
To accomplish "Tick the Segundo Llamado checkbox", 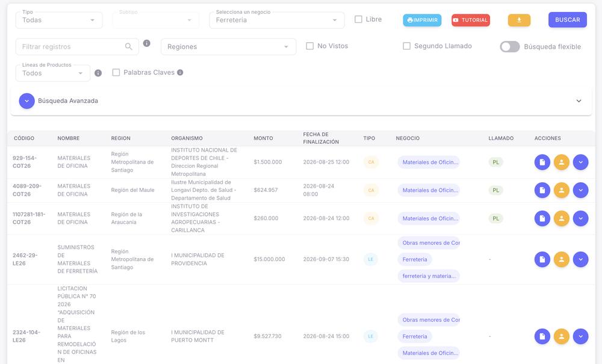I will [406, 46].
